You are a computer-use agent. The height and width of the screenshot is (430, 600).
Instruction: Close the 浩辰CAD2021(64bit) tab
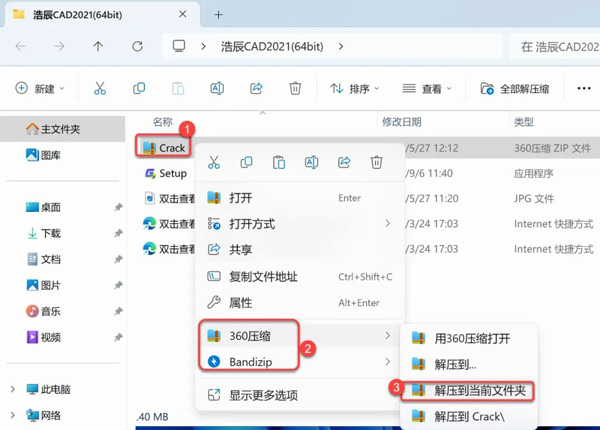tap(183, 14)
